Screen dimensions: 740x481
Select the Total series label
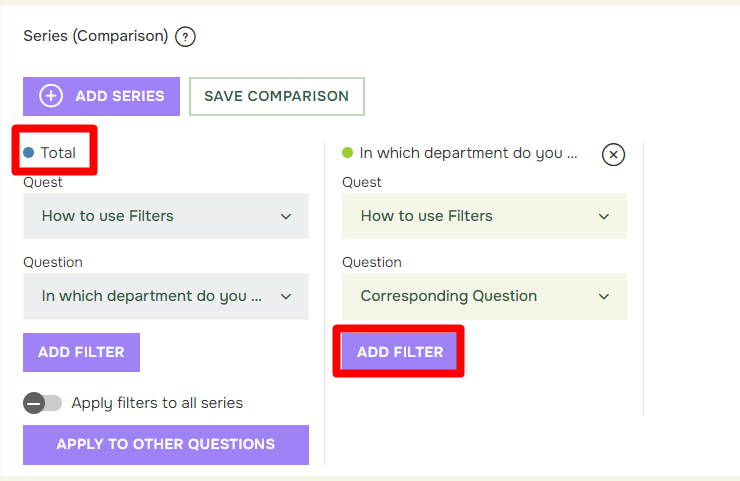(x=58, y=153)
